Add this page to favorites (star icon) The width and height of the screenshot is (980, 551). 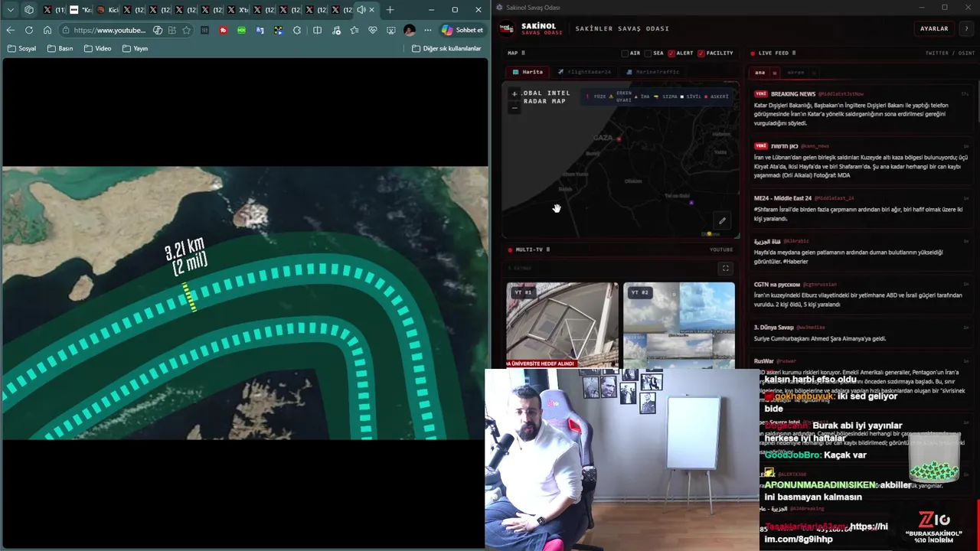point(186,30)
